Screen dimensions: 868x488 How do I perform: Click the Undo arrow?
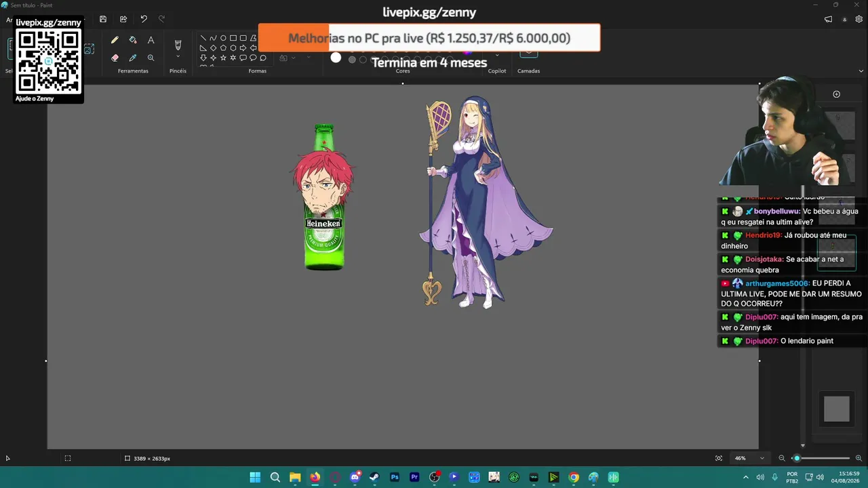coord(144,19)
